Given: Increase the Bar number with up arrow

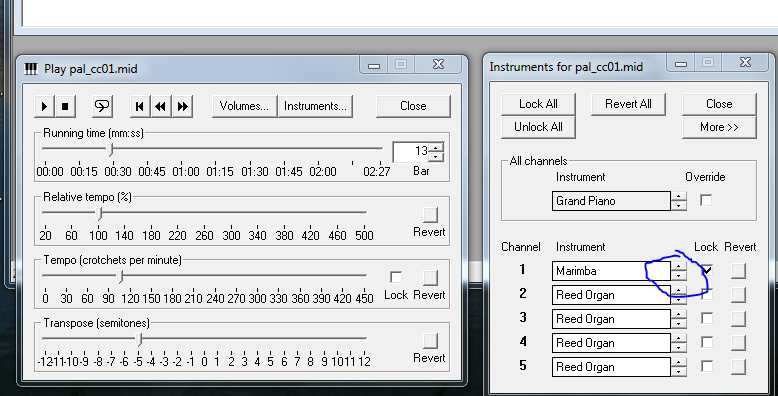Looking at the screenshot, I should pyautogui.click(x=436, y=147).
